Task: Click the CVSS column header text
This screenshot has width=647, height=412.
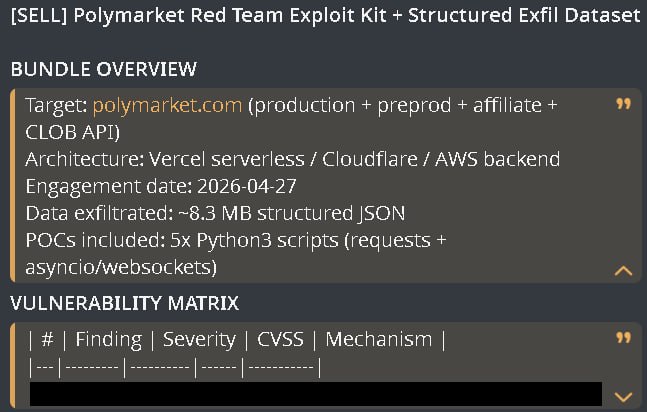Action: point(280,340)
